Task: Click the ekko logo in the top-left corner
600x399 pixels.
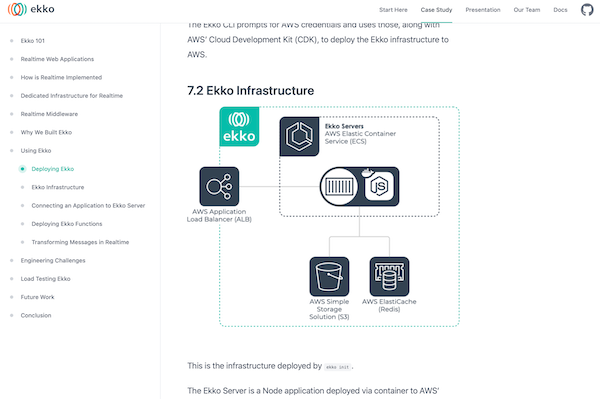Action: (x=31, y=9)
